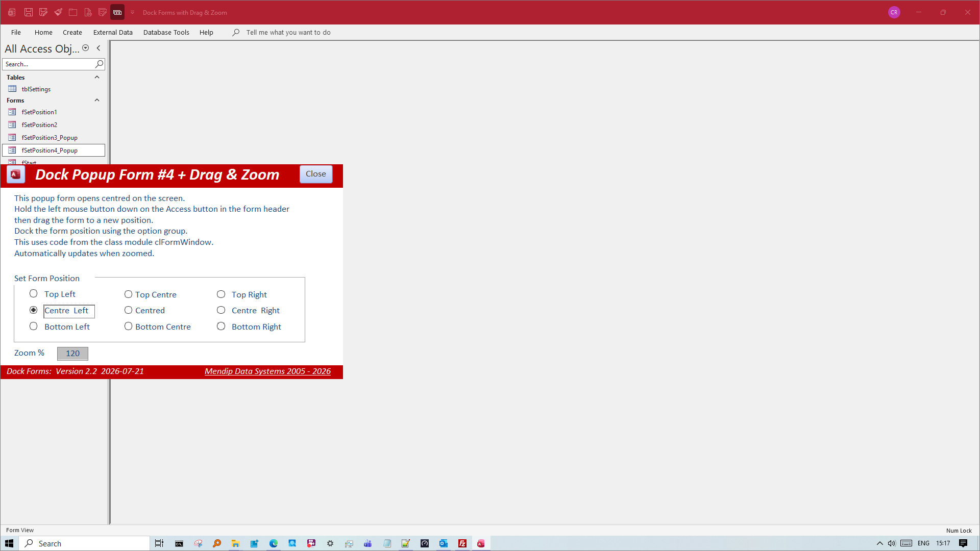980x551 pixels.
Task: Click the Access logo button in the popup form header
Action: tap(16, 174)
